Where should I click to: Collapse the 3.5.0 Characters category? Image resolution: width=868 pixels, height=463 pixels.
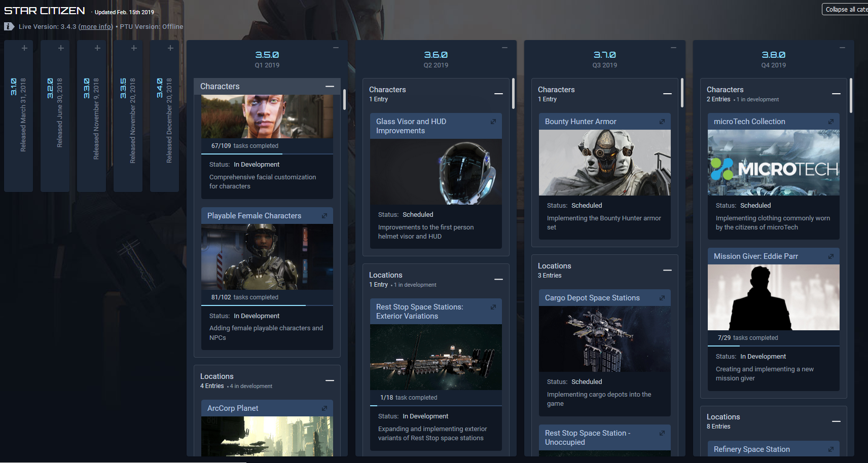coord(330,87)
